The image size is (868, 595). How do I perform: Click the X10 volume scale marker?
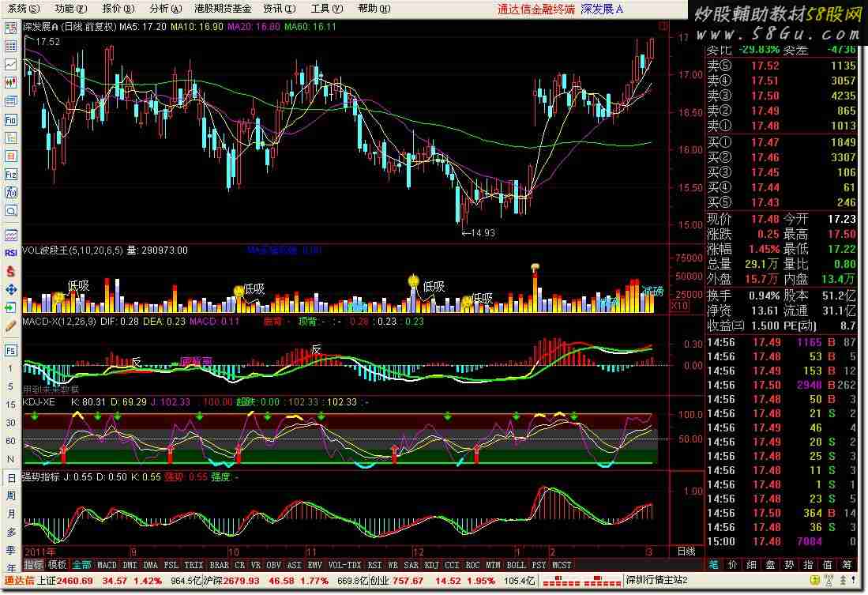coord(679,306)
